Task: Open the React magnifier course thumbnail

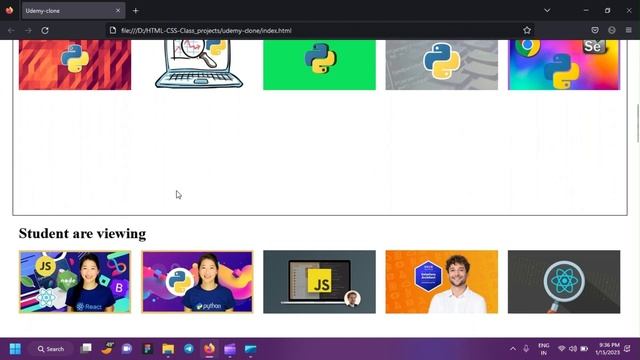Action: (x=564, y=282)
